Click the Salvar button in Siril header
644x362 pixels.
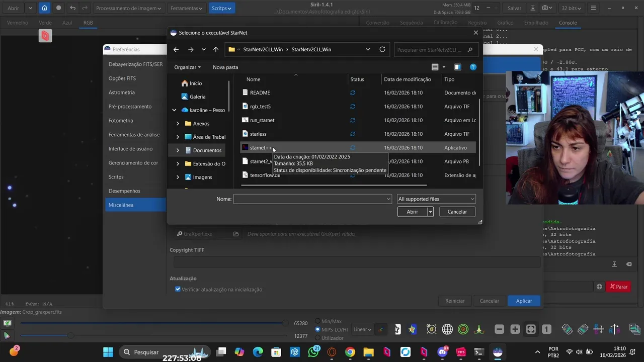coord(514,8)
